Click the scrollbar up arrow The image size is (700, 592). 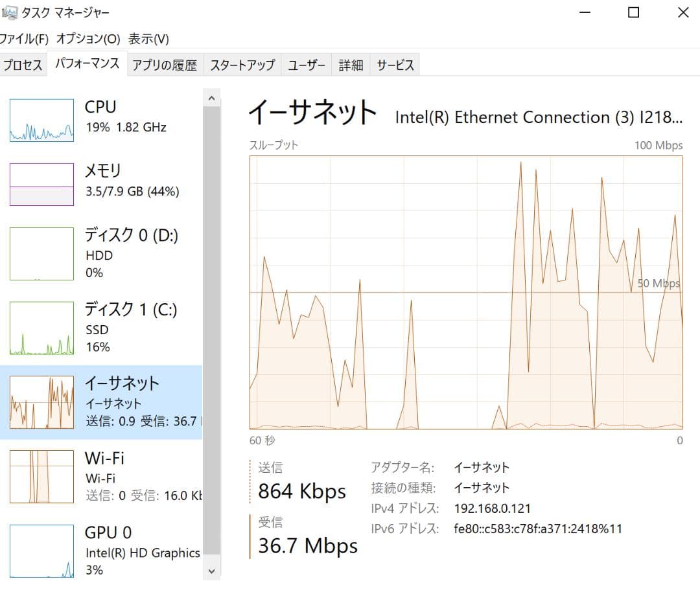211,97
